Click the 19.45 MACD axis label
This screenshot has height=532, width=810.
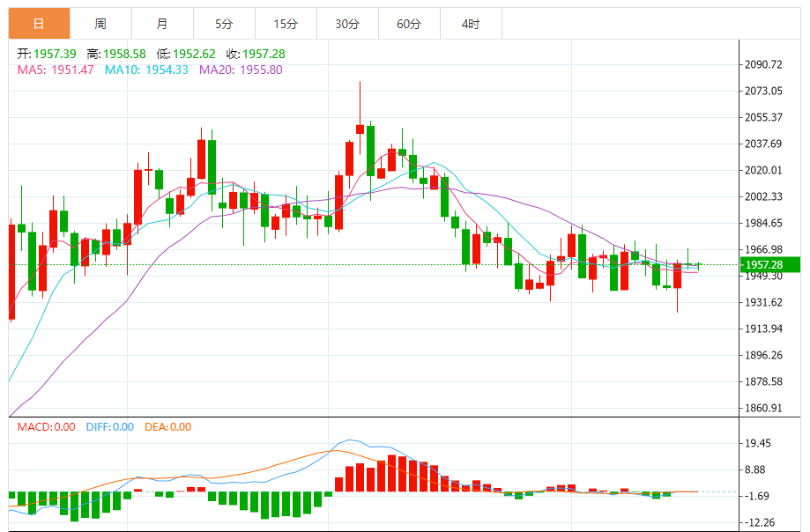(757, 443)
